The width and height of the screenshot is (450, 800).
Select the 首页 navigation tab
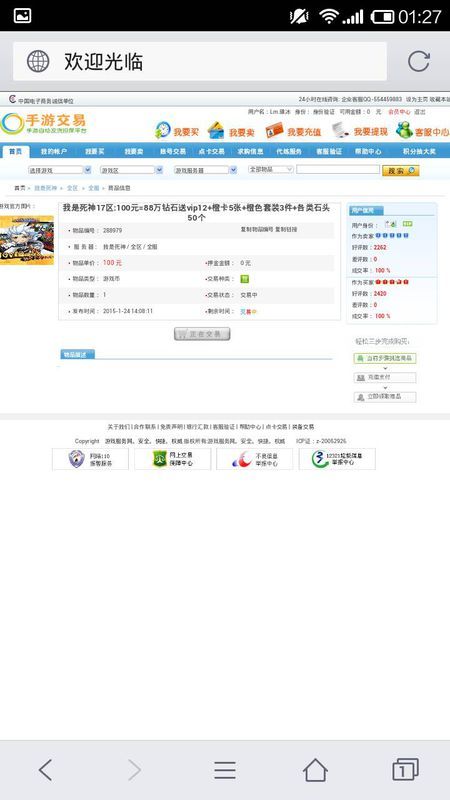tap(15, 152)
